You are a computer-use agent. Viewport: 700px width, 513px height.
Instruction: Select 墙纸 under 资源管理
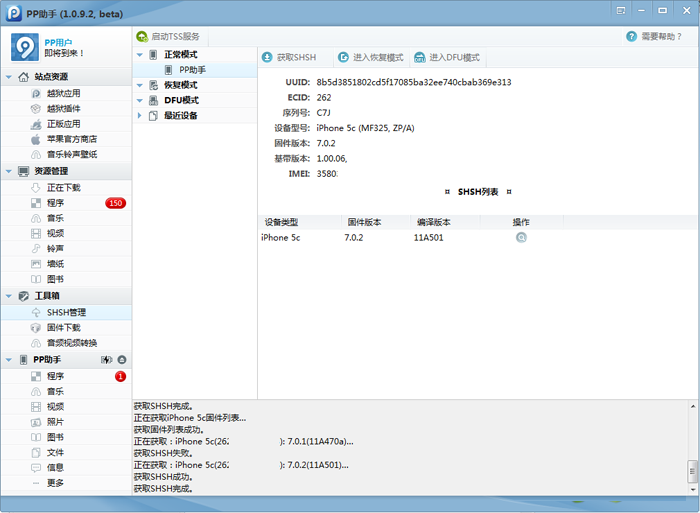[x=55, y=264]
